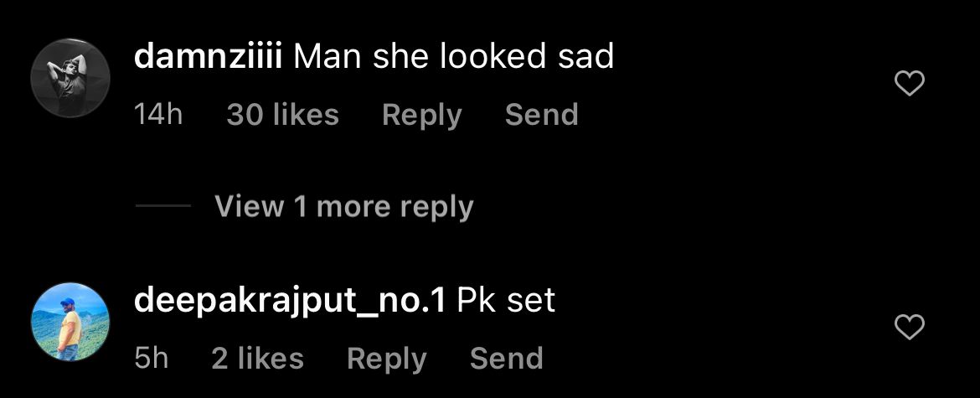View the 2 likes list
Screen dimensions: 980x398
pyautogui.click(x=257, y=359)
